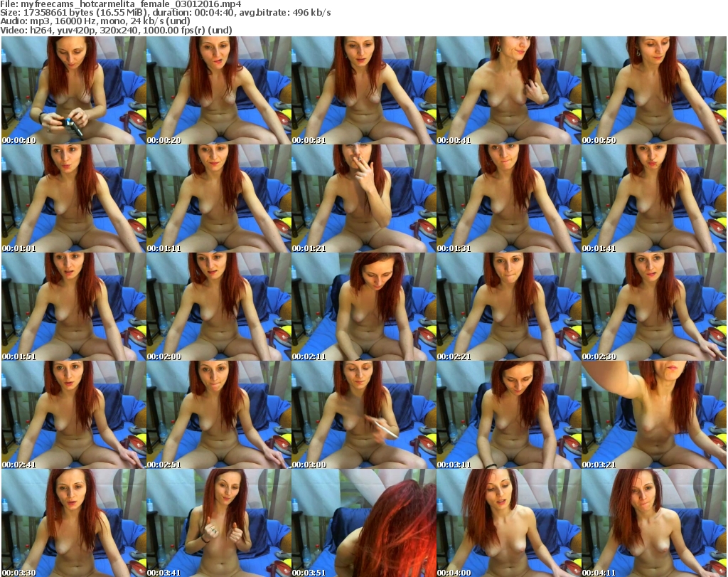This screenshot has height=577, width=728.
Task: Click the frame labeled 00:04:00
Action: tap(508, 523)
